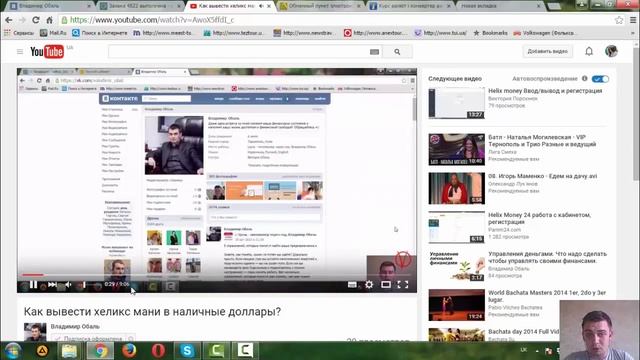This screenshot has width=640, height=360.
Task: Skip to the next video
Action: (52, 284)
